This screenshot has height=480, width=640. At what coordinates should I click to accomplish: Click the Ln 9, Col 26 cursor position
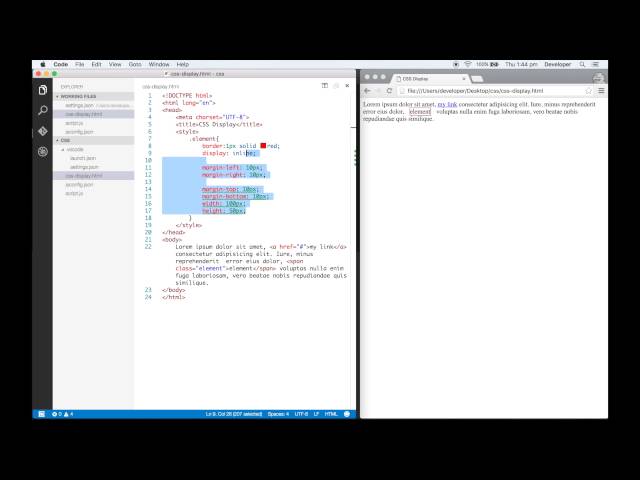coord(233,414)
